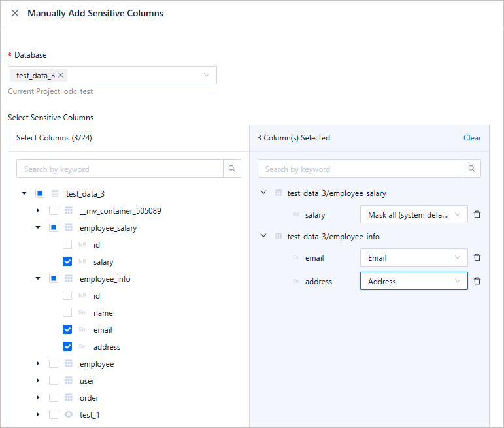This screenshot has height=428, width=504.
Task: Open the Mask all algorithm dropdown for salary
Action: pos(413,214)
